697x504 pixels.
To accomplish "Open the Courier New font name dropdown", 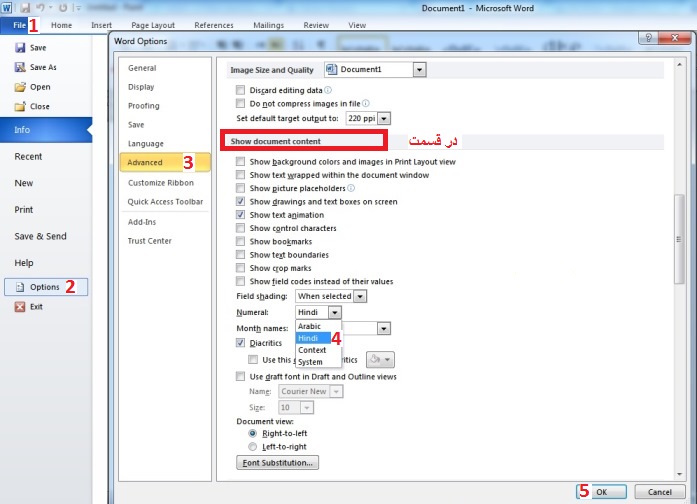I will pyautogui.click(x=336, y=392).
